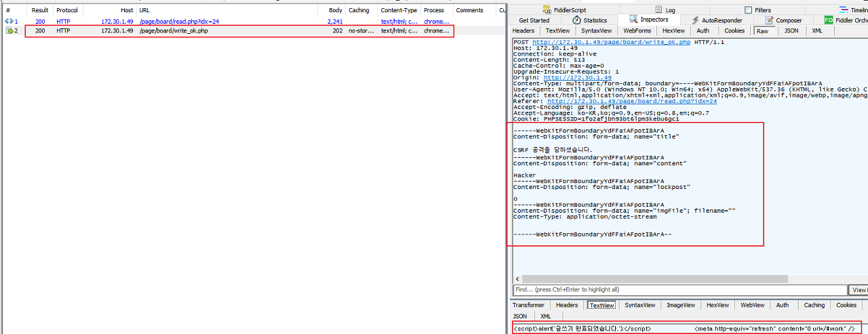Screen dimensions: 868x334
Task: Open response XML tab
Action: pos(547,316)
